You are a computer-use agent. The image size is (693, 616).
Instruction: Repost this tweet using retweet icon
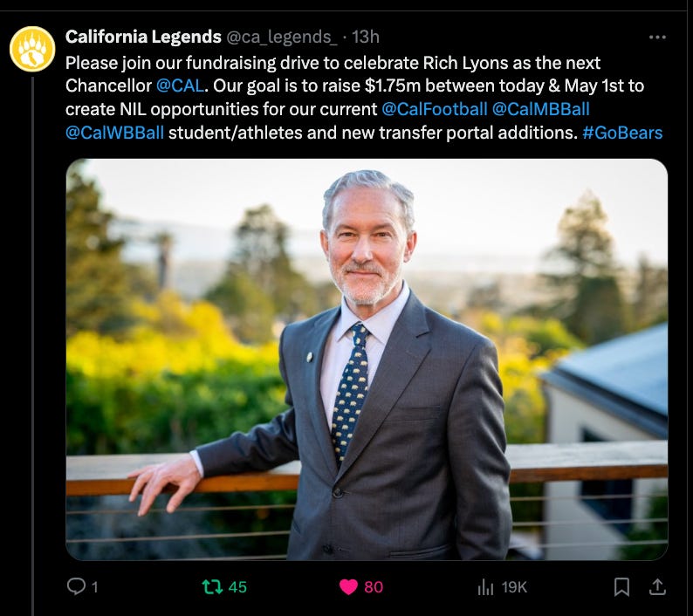[x=212, y=587]
